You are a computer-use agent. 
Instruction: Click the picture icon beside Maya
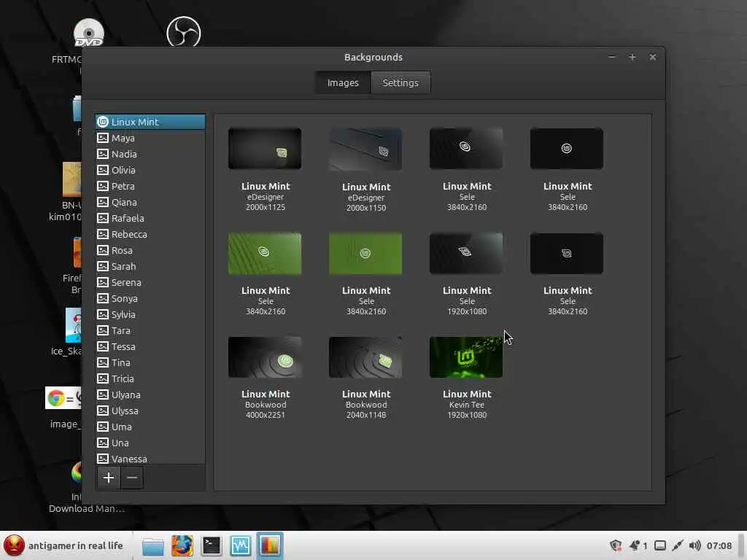[x=102, y=138]
